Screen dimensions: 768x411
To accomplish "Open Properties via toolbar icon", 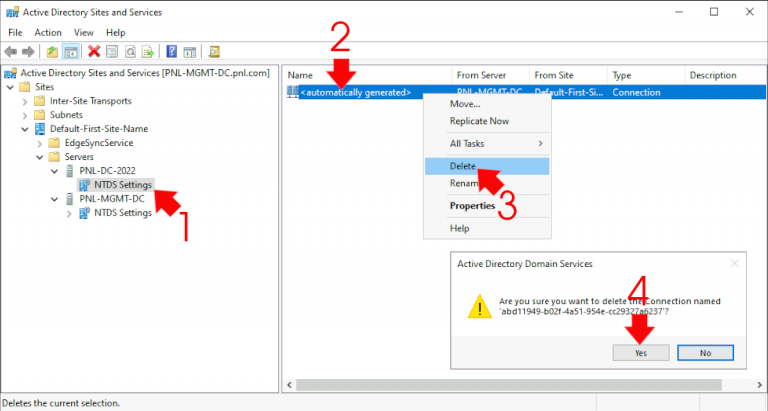I will (112, 51).
